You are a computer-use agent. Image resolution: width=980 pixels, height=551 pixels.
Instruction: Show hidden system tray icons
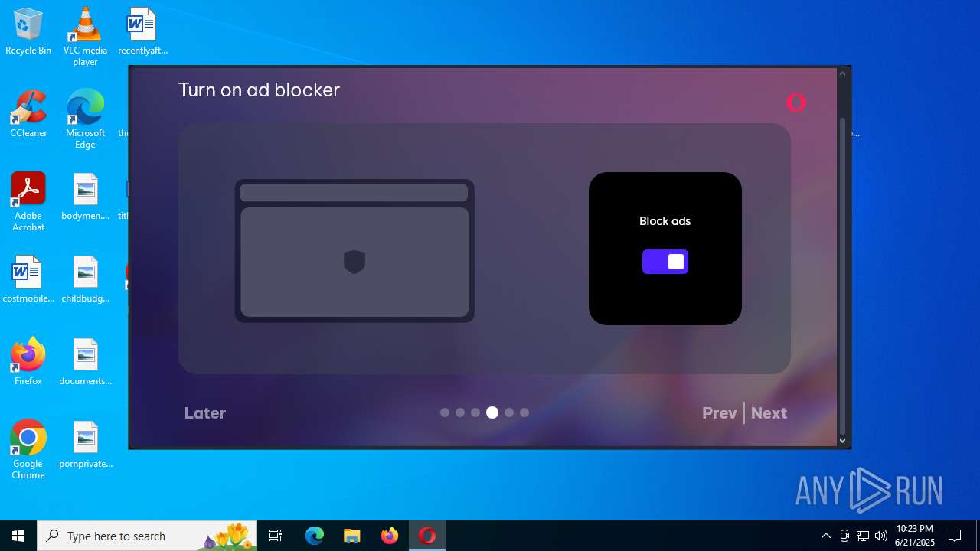[825, 536]
